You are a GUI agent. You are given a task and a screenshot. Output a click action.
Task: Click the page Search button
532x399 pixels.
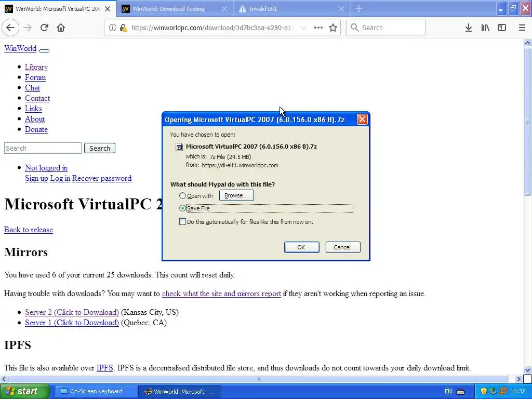[x=100, y=148]
